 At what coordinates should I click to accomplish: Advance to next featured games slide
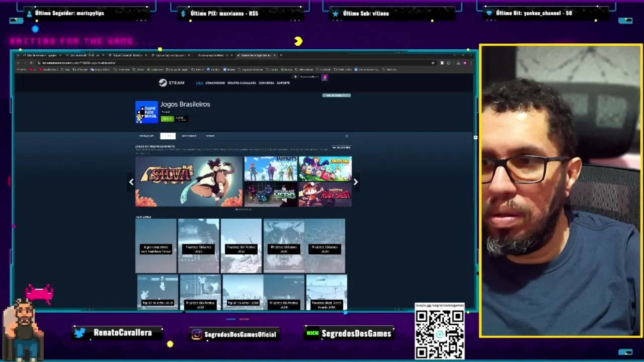tap(356, 182)
